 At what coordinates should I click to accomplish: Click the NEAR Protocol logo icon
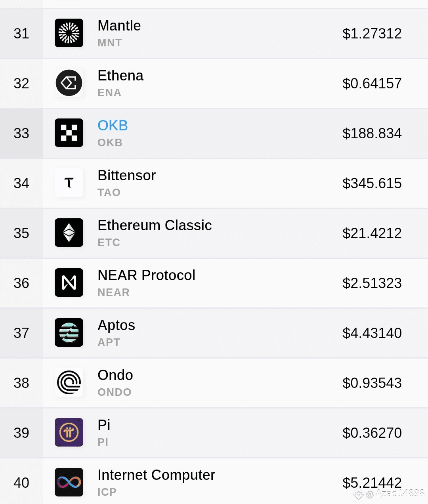point(69,283)
